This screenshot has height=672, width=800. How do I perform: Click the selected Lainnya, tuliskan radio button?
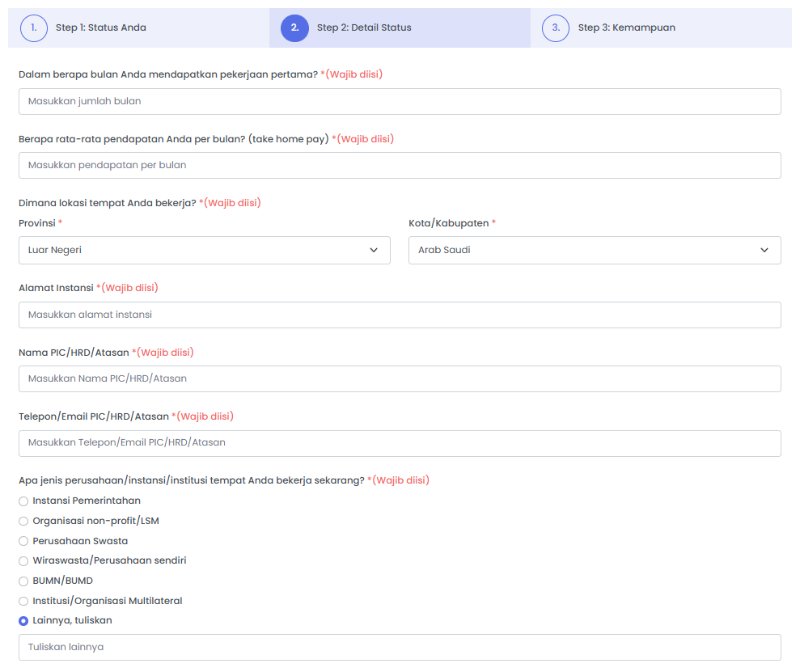click(23, 621)
